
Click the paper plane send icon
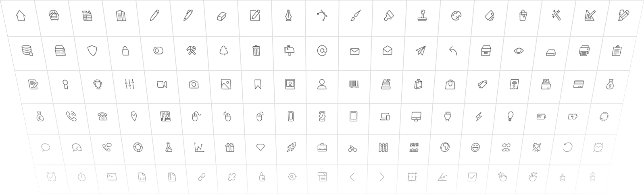(x=420, y=51)
